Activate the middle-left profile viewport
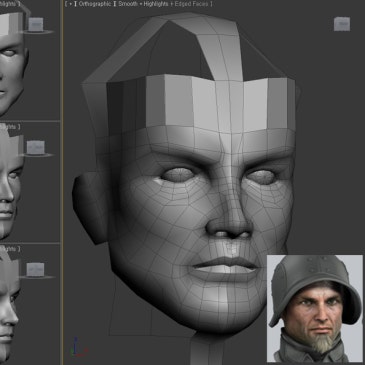The width and height of the screenshot is (365, 365). [29, 182]
